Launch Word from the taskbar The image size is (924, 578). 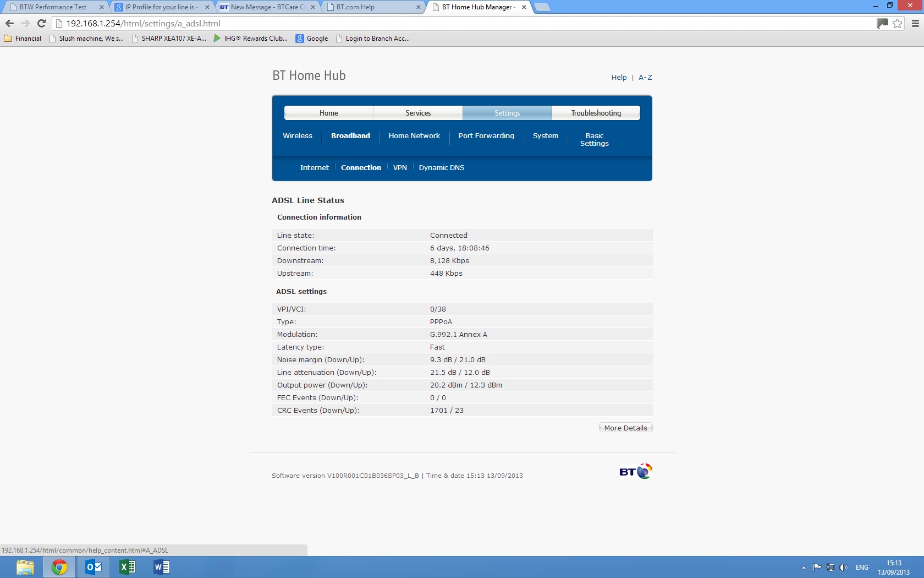161,566
